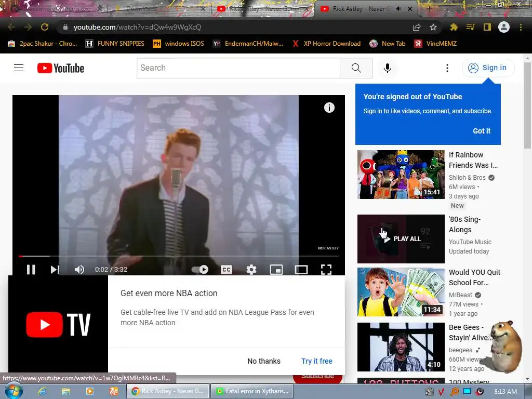Viewport: 532px width, 399px height.
Task: Click the '80s Sing-Alongs title
Action: point(465,224)
